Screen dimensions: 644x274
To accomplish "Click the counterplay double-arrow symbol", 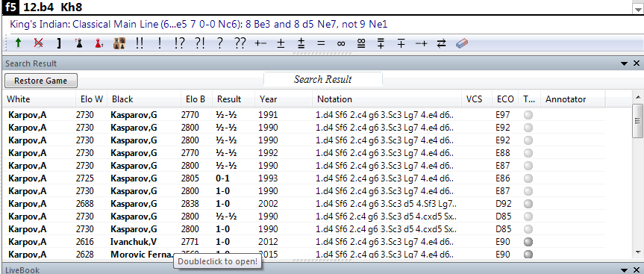I will pyautogui.click(x=442, y=43).
